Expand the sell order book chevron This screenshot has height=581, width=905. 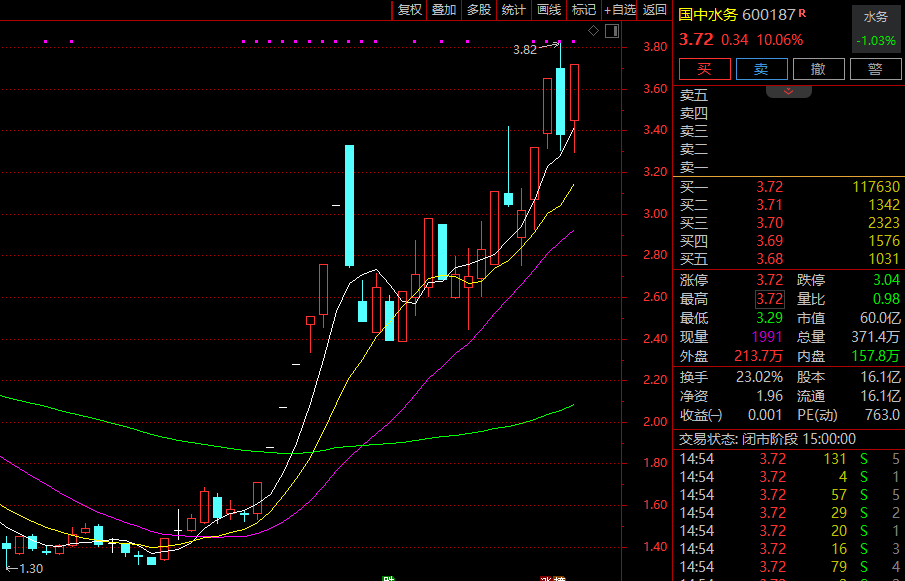click(788, 91)
